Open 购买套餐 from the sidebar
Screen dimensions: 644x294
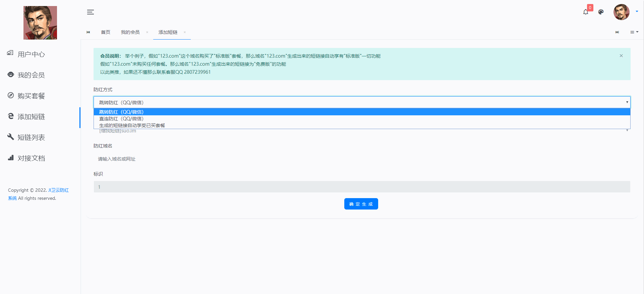[31, 96]
